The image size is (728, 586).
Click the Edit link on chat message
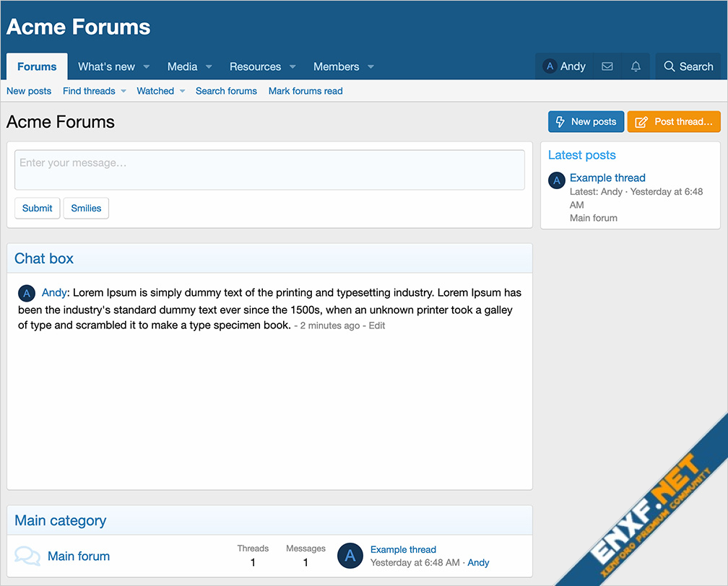(x=377, y=325)
